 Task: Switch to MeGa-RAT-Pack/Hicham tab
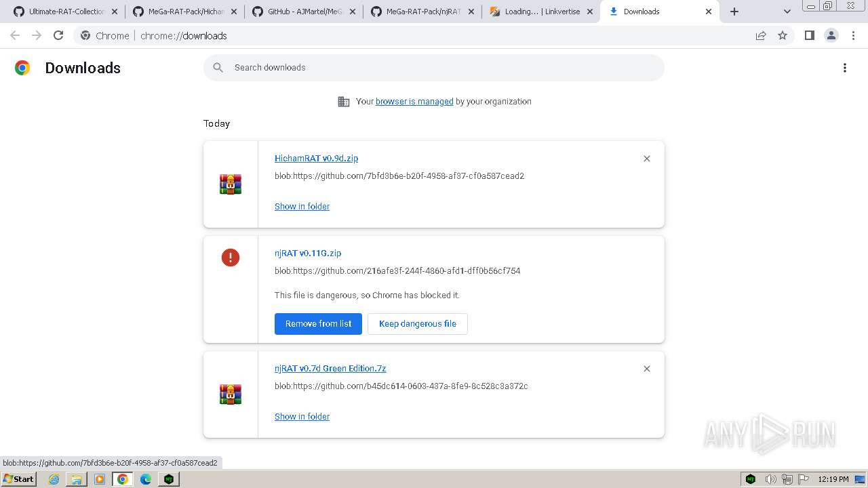185,12
